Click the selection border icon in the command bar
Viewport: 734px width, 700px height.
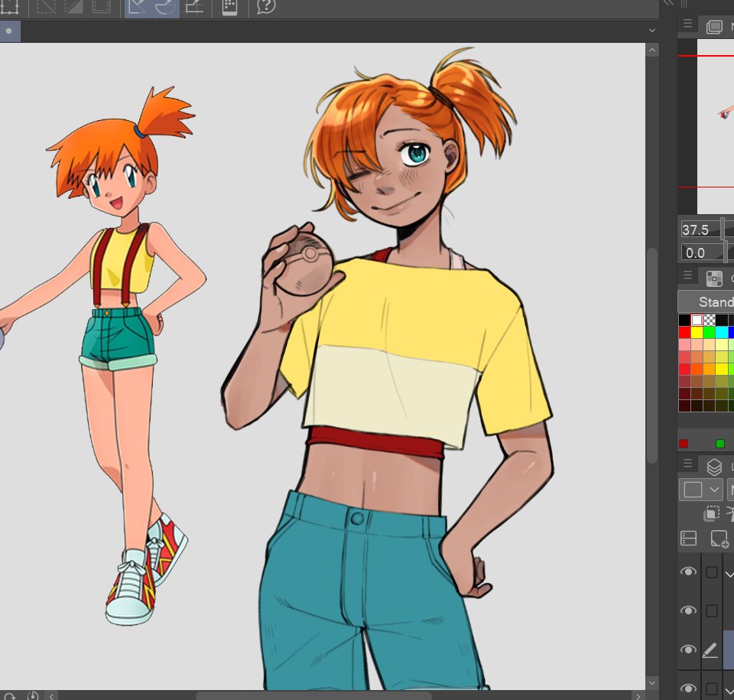pos(100,7)
